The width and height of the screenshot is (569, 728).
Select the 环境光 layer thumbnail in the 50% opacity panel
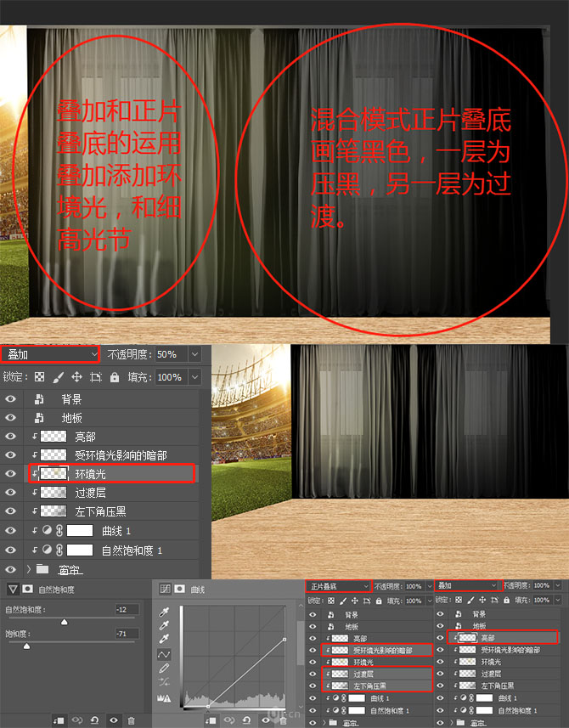coord(54,473)
